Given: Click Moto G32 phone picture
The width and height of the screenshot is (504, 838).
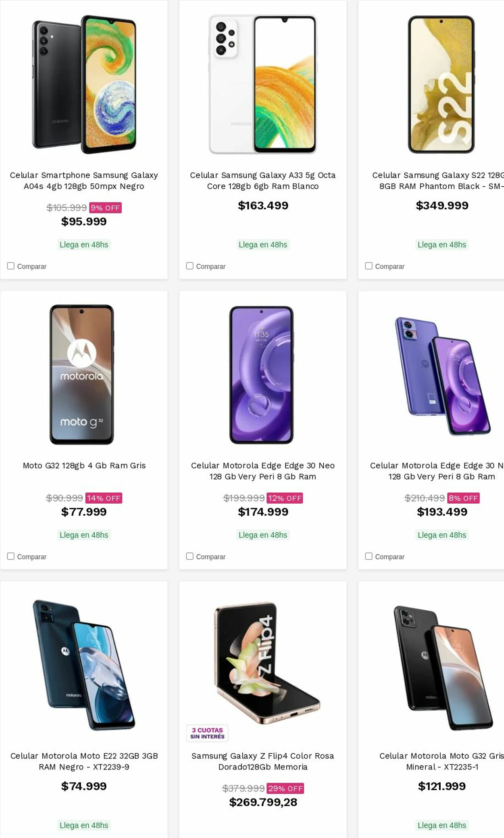Looking at the screenshot, I should pos(82,375).
